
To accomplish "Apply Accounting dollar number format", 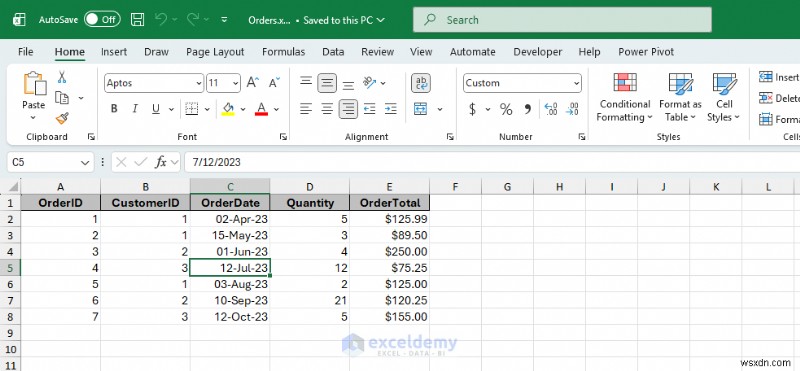I will 472,109.
